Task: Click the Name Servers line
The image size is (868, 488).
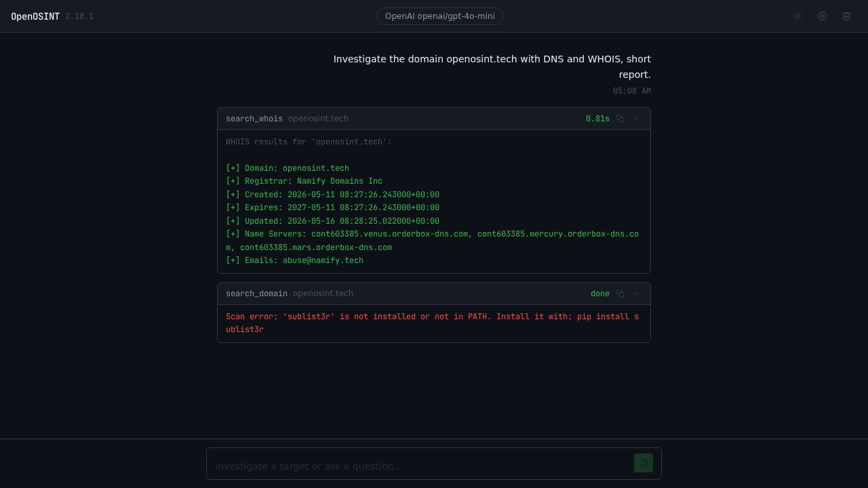Action: (x=433, y=241)
